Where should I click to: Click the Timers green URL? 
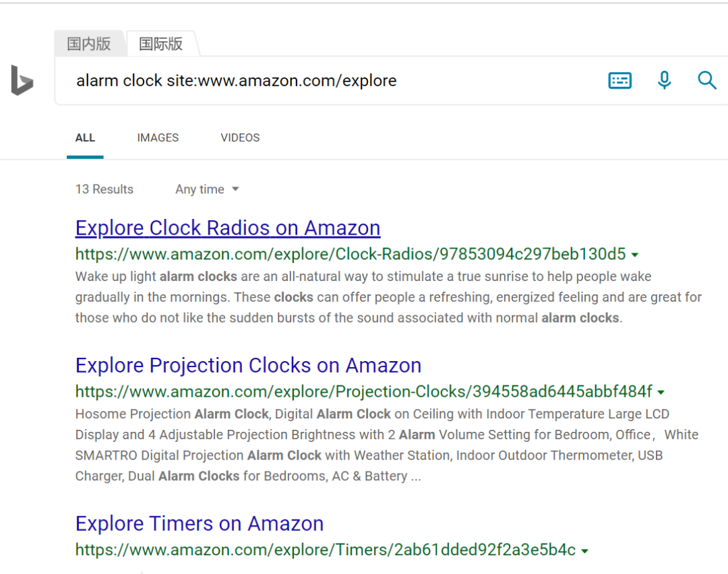tap(326, 550)
